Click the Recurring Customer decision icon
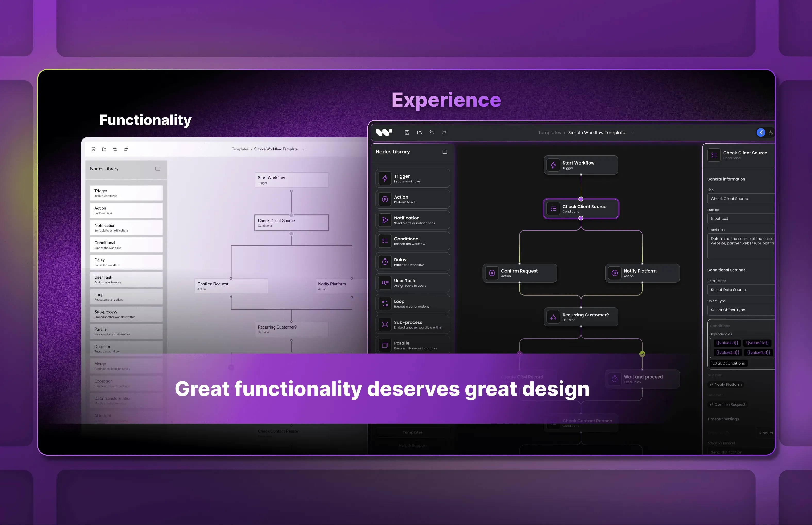The height and width of the screenshot is (525, 812). click(x=553, y=317)
